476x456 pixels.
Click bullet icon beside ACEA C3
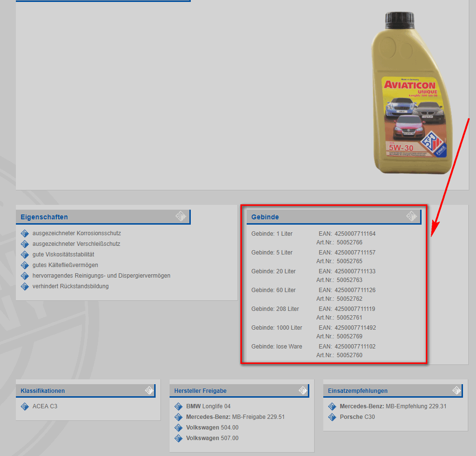pos(25,406)
